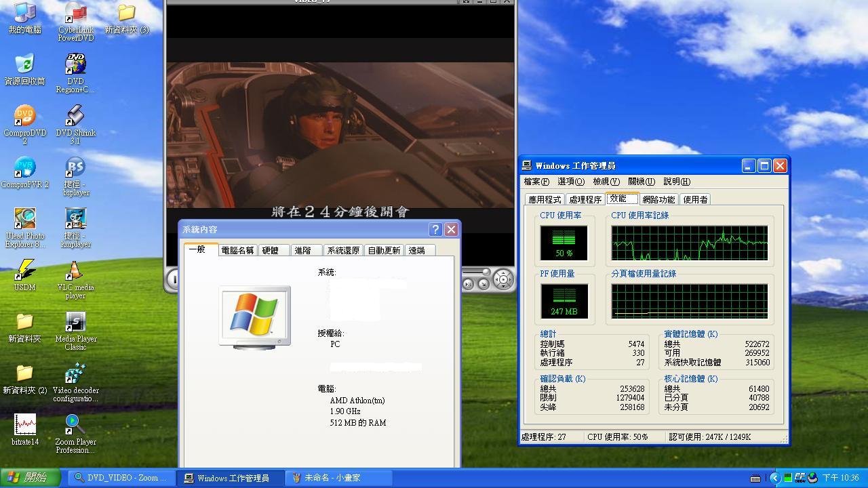
Task: Click the ffdshow FF tray icon
Action: pyautogui.click(x=800, y=478)
